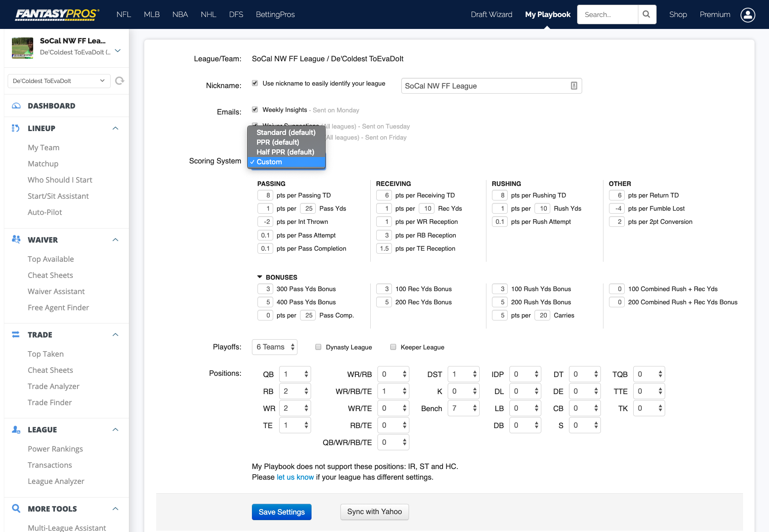Change WR/RB/TE flex count stepper
769x532 pixels.
pos(393,392)
